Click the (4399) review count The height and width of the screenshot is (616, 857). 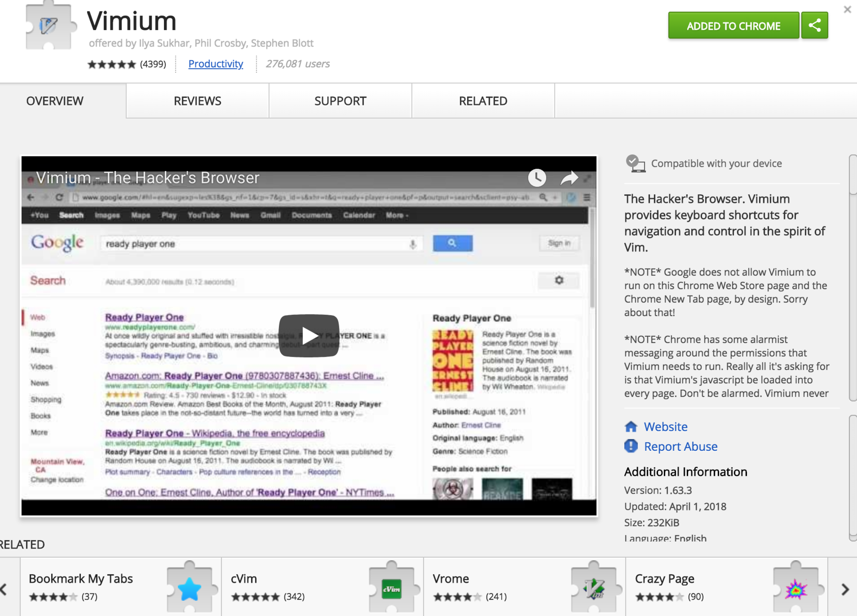pyautogui.click(x=153, y=64)
